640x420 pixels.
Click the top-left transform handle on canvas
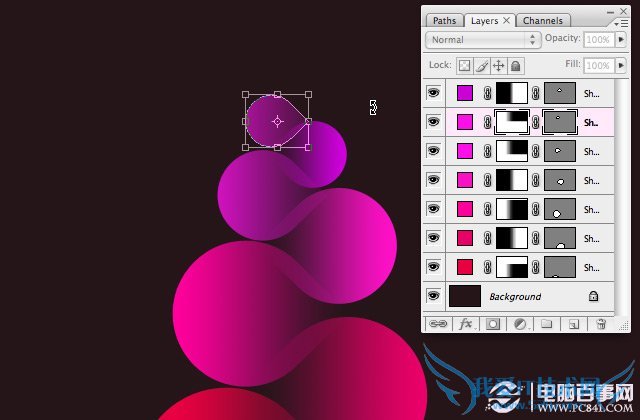245,94
